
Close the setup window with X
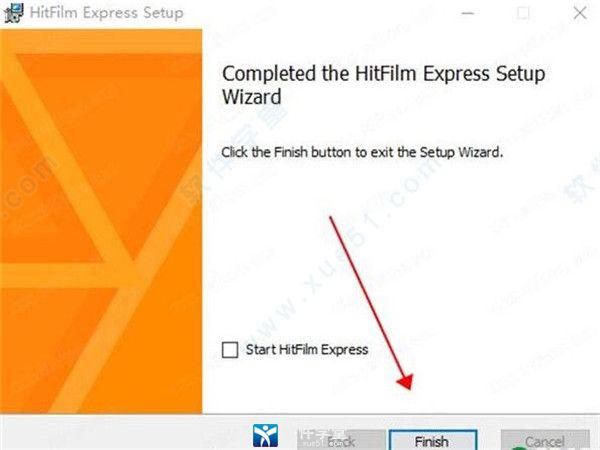580,13
